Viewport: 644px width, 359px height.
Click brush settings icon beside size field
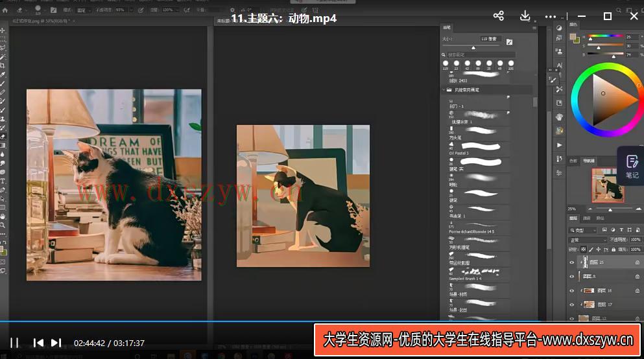[x=509, y=42]
